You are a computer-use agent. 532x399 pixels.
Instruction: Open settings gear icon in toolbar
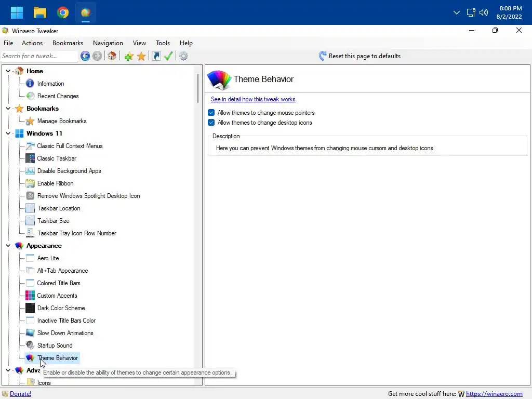click(183, 56)
